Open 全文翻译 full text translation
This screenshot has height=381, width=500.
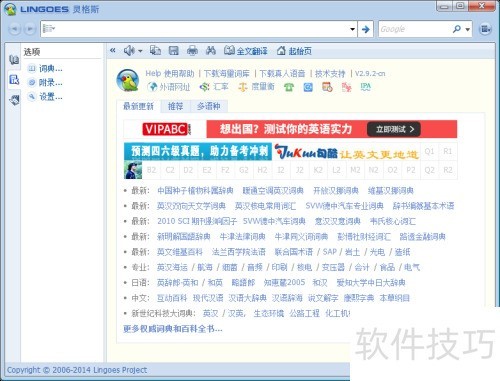(x=246, y=51)
